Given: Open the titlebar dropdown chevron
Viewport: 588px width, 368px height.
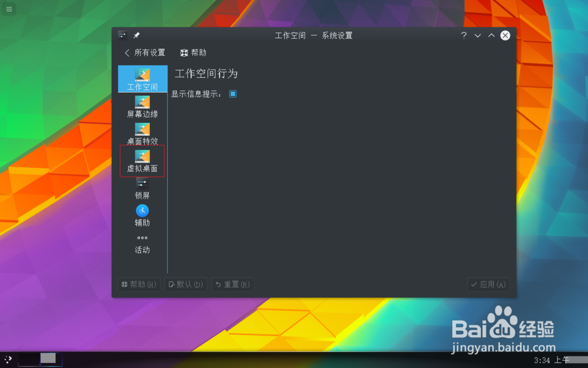Looking at the screenshot, I should click(477, 35).
